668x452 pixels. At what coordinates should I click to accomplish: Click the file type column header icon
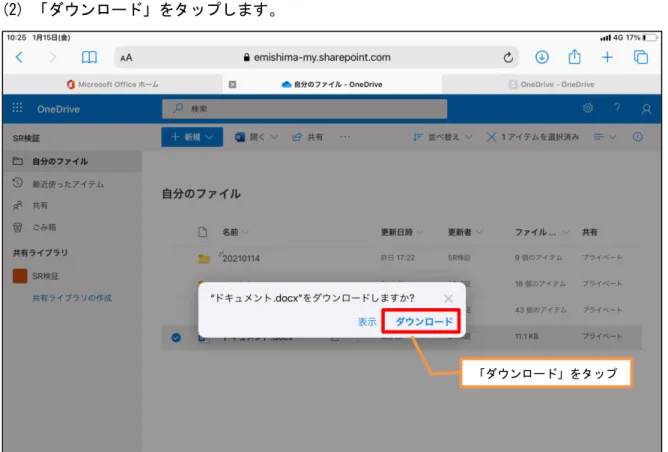tap(203, 232)
